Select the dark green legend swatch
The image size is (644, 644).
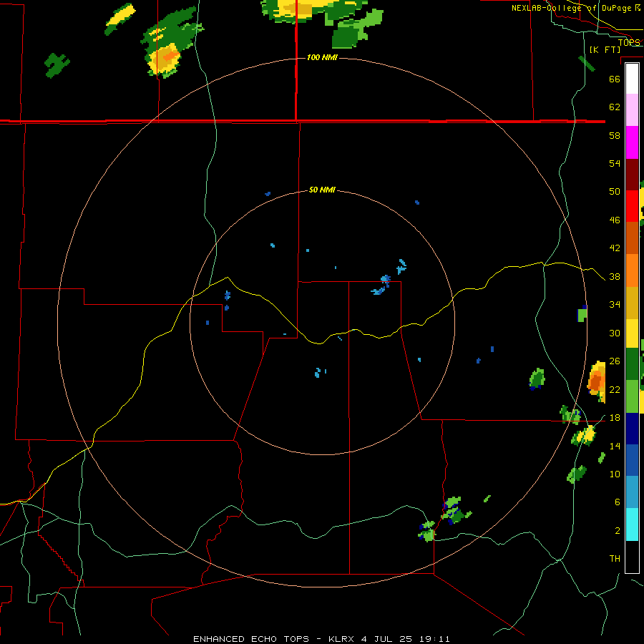tap(632, 364)
